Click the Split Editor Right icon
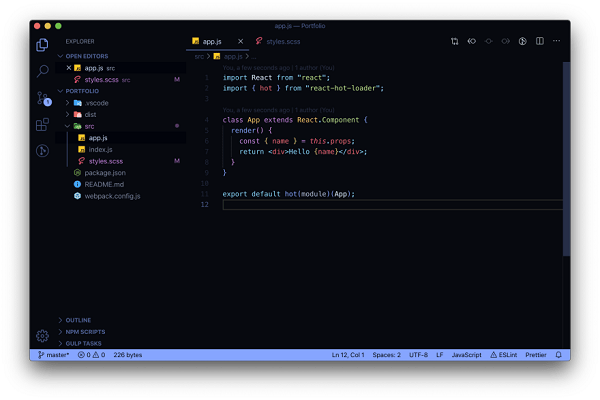 [540, 41]
